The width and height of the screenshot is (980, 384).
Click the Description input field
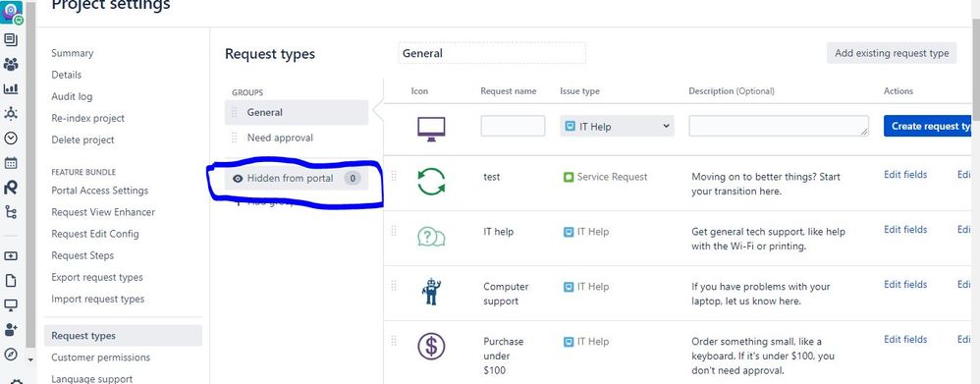779,126
